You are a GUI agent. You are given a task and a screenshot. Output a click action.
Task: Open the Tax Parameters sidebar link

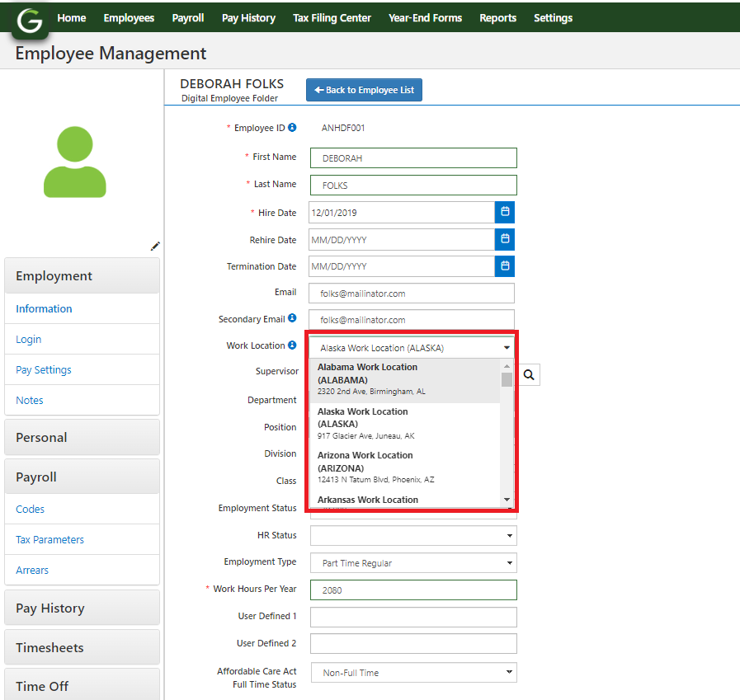click(x=49, y=539)
